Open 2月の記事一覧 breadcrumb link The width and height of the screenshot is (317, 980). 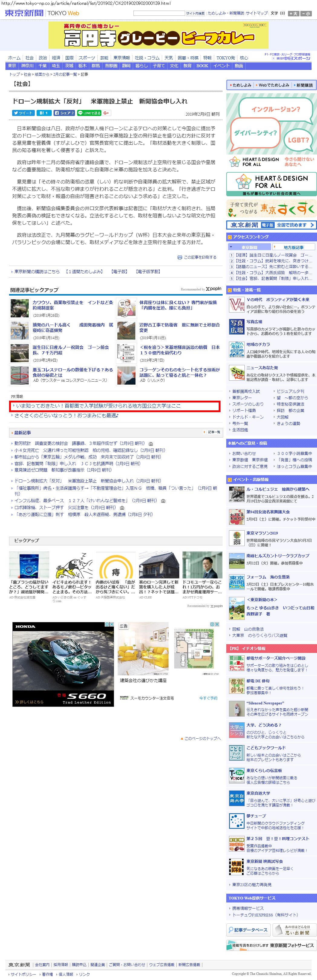point(65,74)
